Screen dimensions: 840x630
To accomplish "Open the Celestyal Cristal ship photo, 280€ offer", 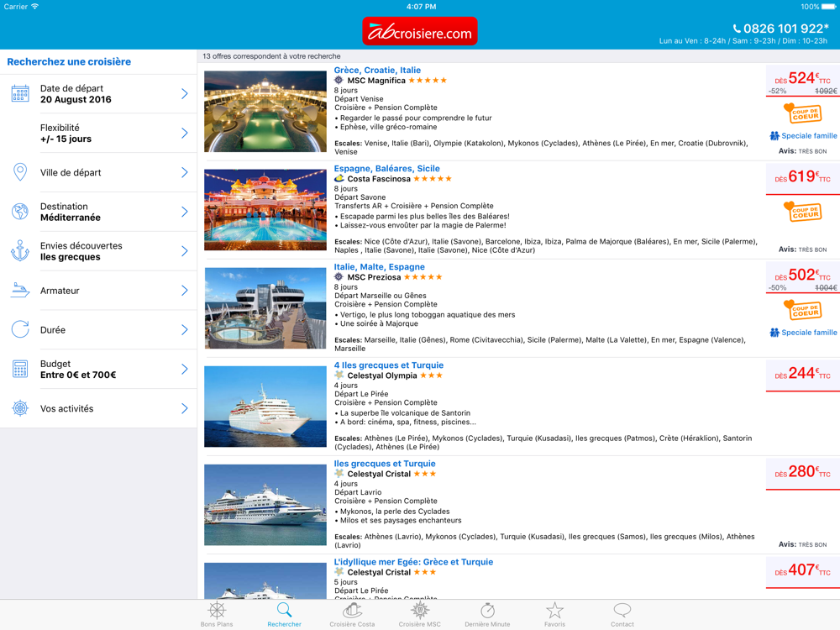I will click(265, 505).
